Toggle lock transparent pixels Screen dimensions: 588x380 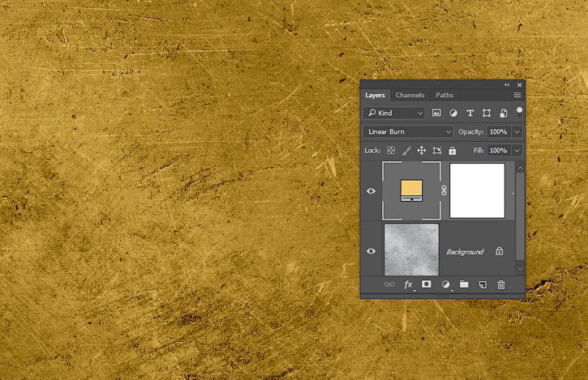(391, 151)
